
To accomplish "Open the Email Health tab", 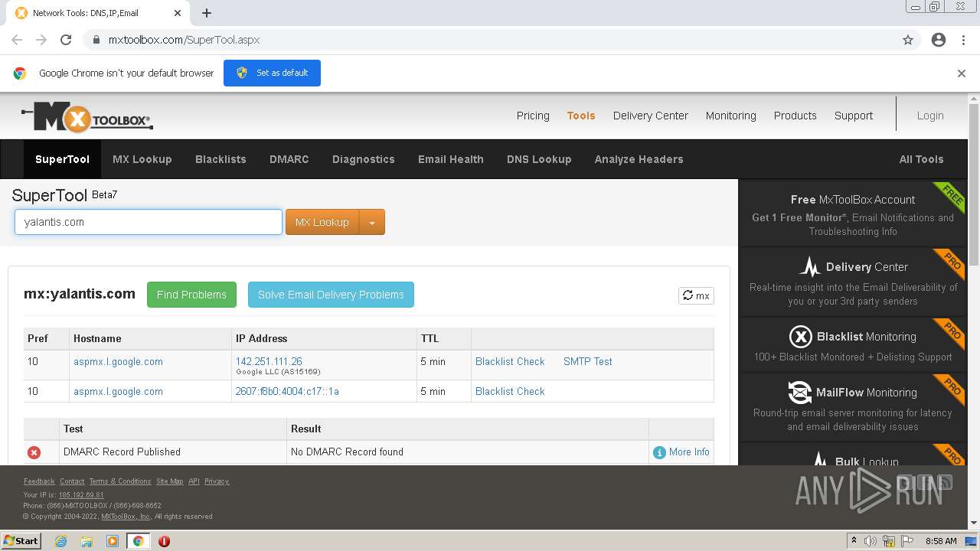I will [451, 159].
